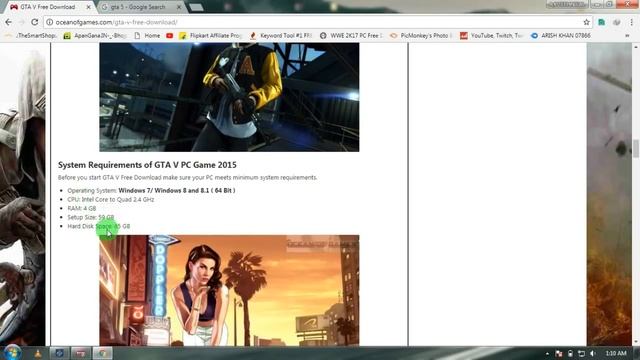Open the Keyword Tool #1 bookmark
640x360 pixels.
(x=281, y=36)
